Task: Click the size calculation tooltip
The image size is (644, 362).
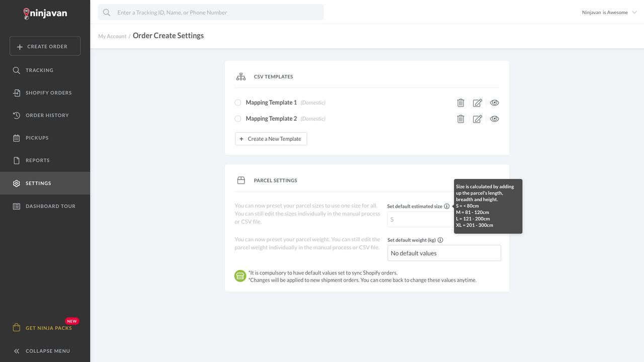Action: pos(488,206)
